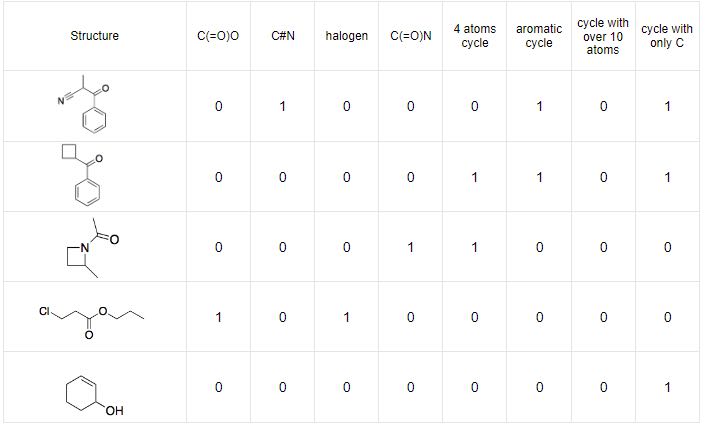706x425 pixels.
Task: Select the N-acetyl azetidine structure image
Action: [x=92, y=248]
